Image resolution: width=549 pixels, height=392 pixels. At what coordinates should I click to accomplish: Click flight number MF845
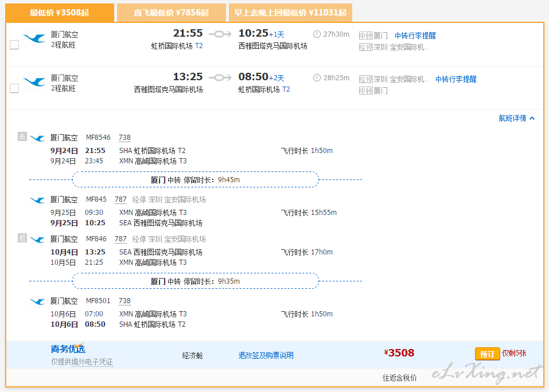point(96,199)
